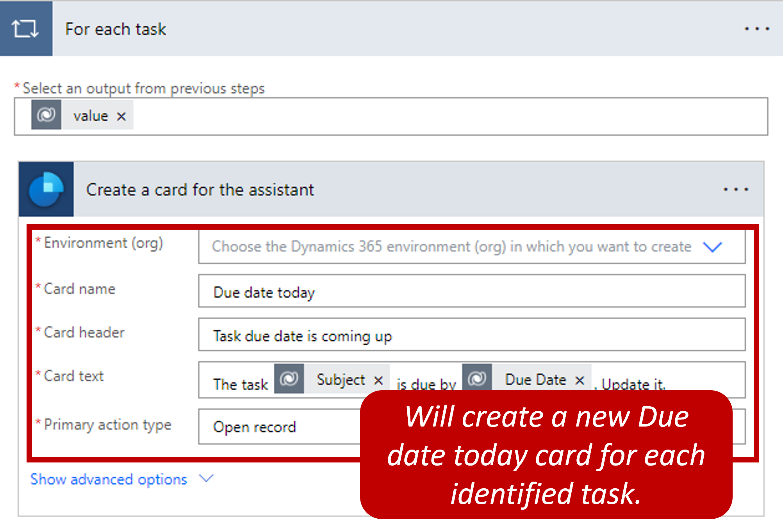Click the Environment (org) label
Image resolution: width=783 pixels, height=532 pixels.
pos(103,243)
